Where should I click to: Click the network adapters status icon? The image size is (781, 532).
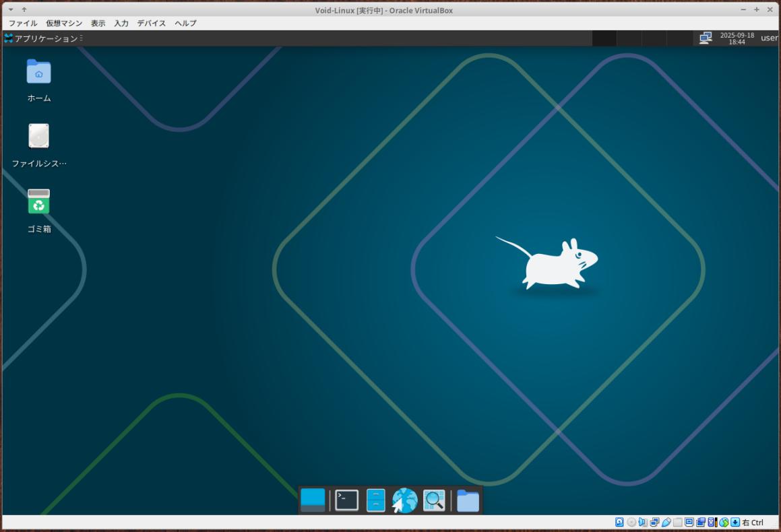654,522
